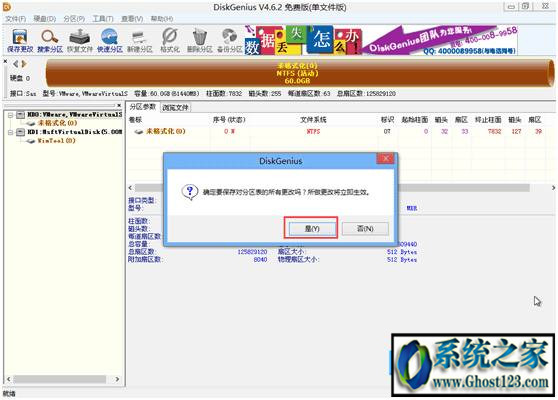The image size is (558, 400).
Task: Cancel with the 否(N) button
Action: [365, 228]
